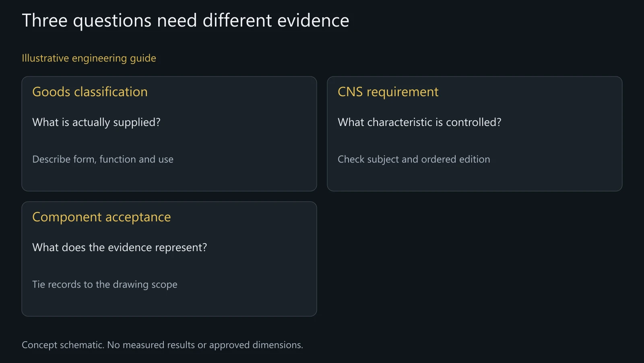Click the Concept schematic footer note
The height and width of the screenshot is (363, 644).
(162, 345)
